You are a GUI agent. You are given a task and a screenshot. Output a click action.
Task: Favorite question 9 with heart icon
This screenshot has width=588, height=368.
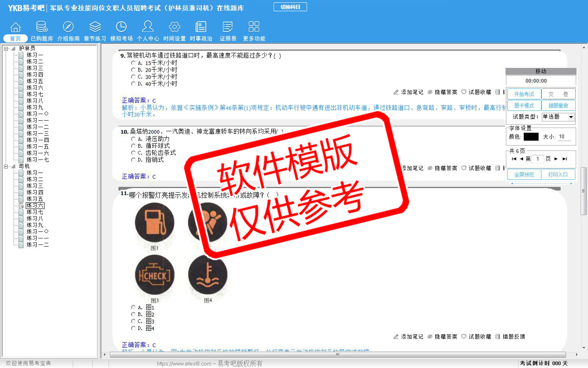476,92
